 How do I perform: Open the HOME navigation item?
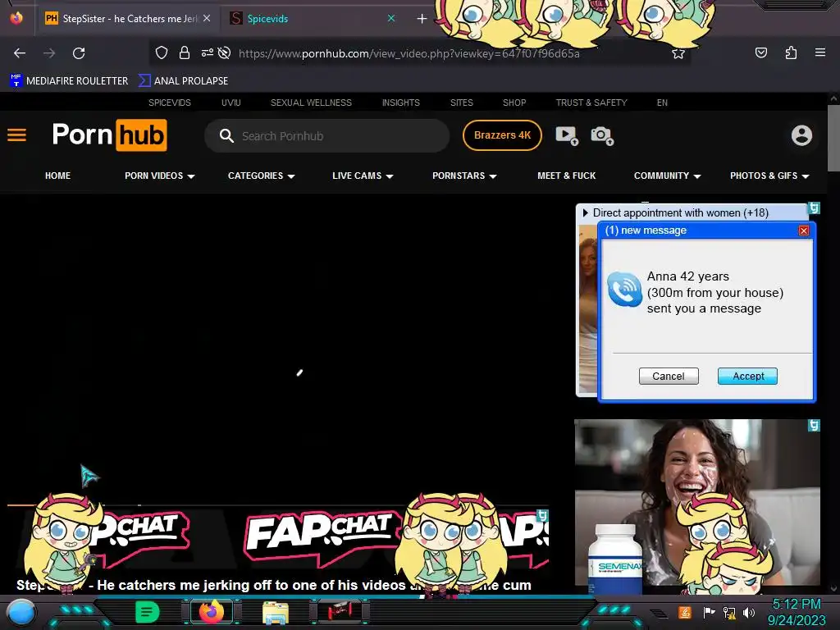(x=58, y=176)
